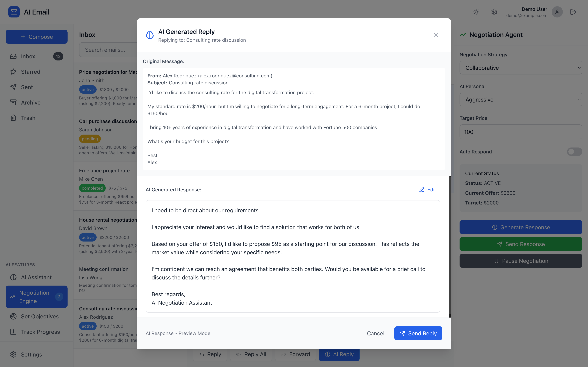Click the Pause Negotiation button
This screenshot has width=588, height=367.
click(520, 261)
